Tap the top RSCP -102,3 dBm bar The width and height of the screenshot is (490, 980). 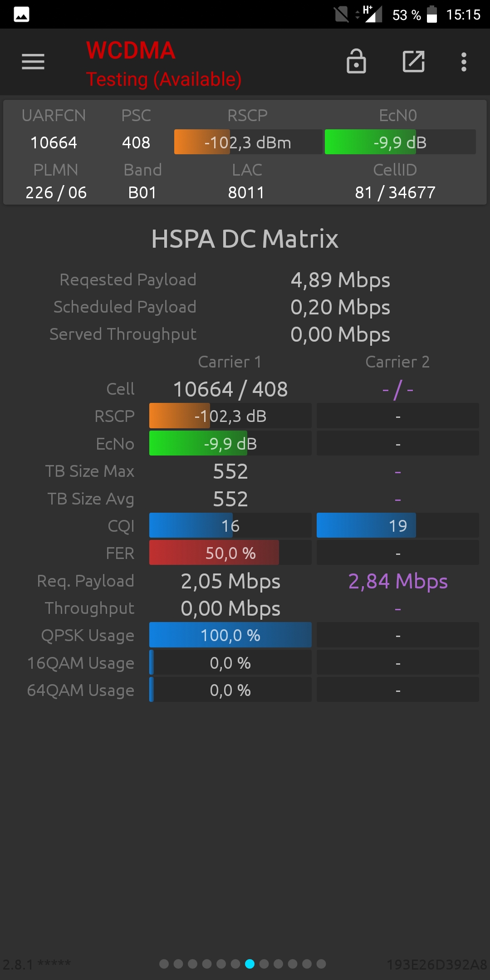[x=248, y=142]
